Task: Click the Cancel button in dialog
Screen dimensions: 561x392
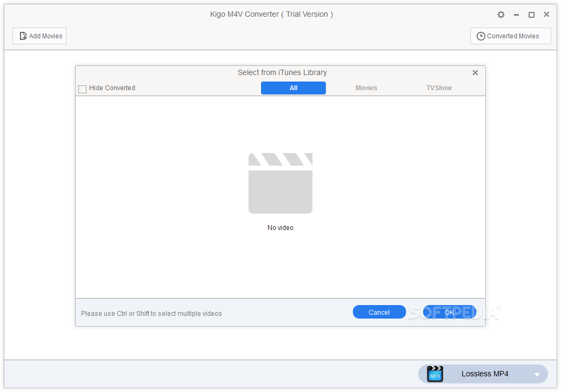Action: [x=379, y=312]
